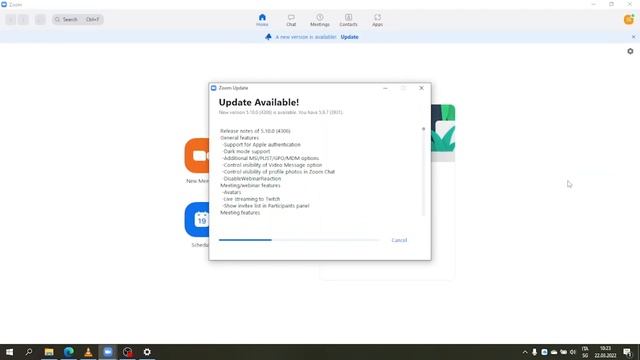Click the volume tray icon
Viewport: 640px width, 360px height.
(x=573, y=352)
